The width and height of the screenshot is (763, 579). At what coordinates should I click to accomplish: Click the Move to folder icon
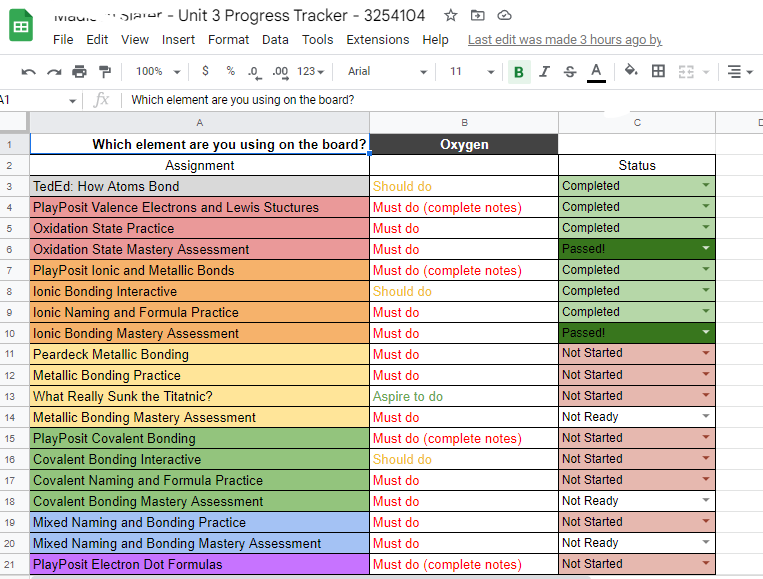click(x=478, y=16)
